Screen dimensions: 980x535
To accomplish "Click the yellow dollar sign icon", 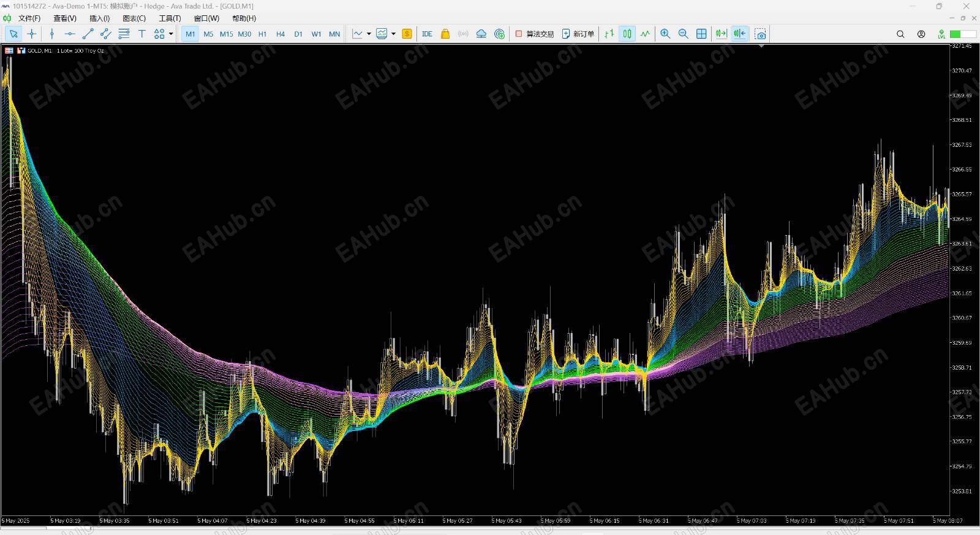I will (407, 34).
